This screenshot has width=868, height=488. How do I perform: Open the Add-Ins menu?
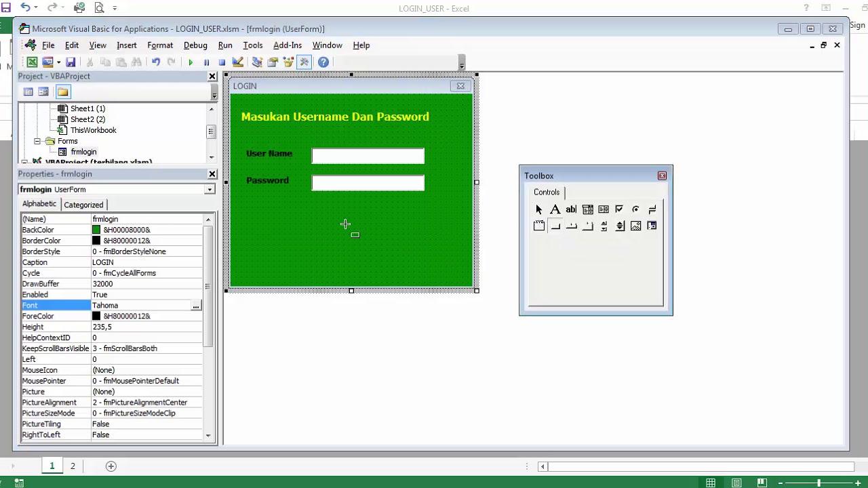click(x=288, y=45)
